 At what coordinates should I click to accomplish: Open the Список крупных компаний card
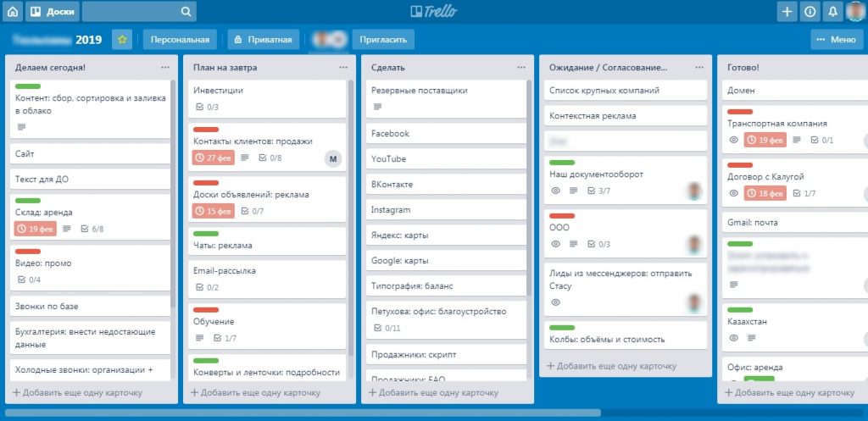click(x=626, y=90)
